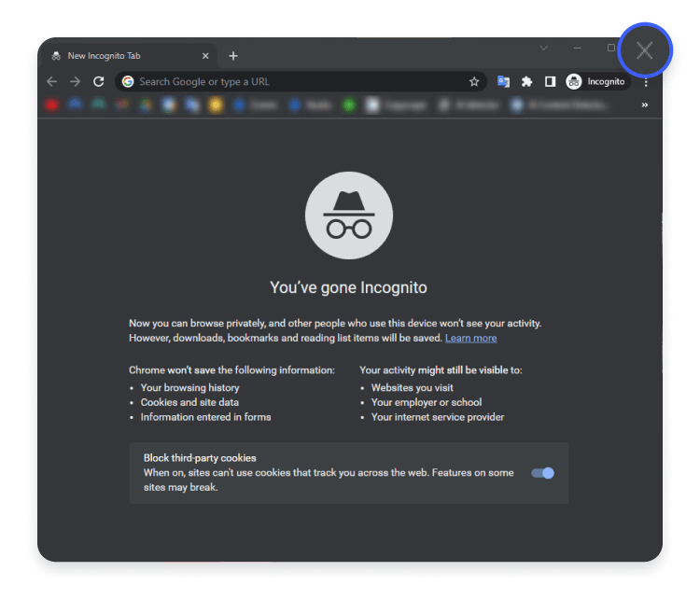Bookmark this tab with the star icon
Image resolution: width=700 pixels, height=599 pixels.
[474, 82]
